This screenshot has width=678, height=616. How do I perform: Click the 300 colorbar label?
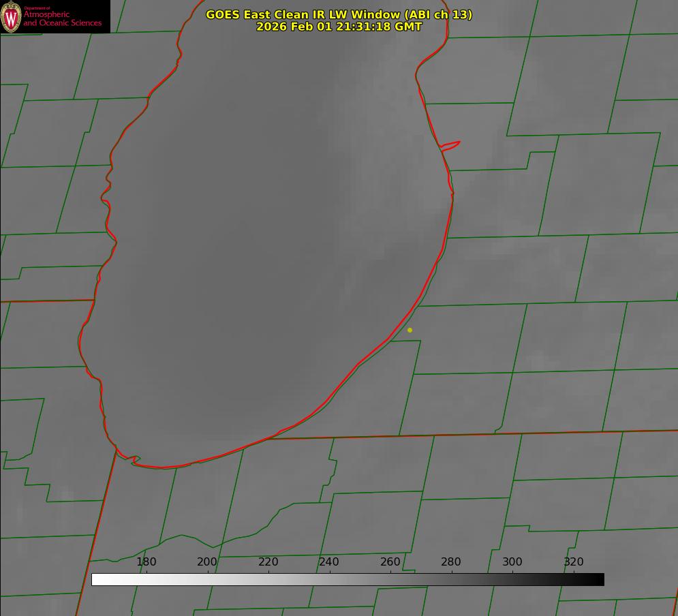point(512,561)
